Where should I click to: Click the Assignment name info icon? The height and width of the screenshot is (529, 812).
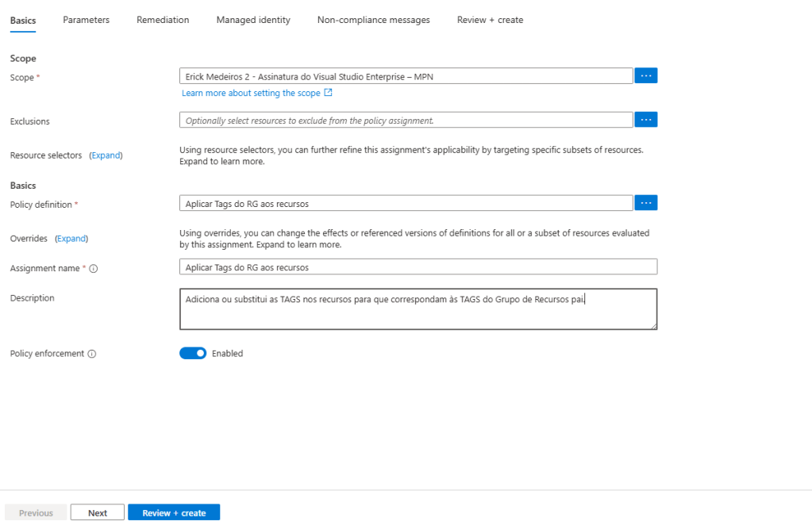tap(94, 269)
